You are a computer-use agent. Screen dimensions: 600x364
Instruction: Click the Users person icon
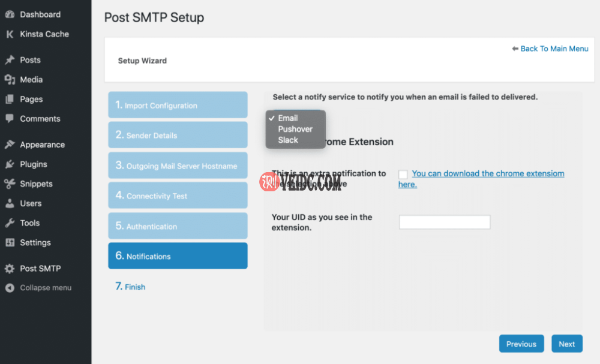(x=10, y=203)
